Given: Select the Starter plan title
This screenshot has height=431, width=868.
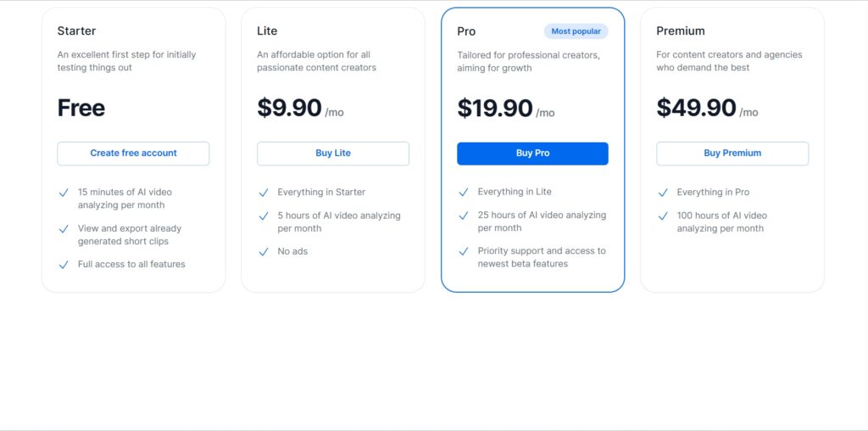Looking at the screenshot, I should (76, 31).
